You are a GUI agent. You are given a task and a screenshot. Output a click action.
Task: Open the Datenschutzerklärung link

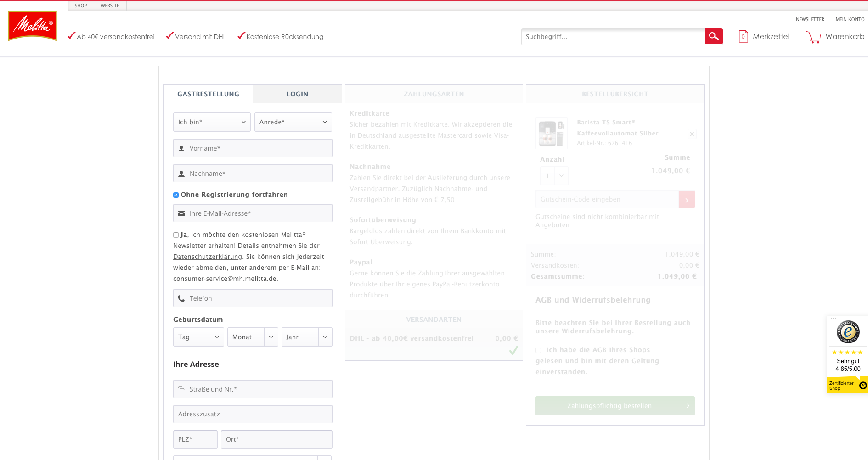pos(208,257)
